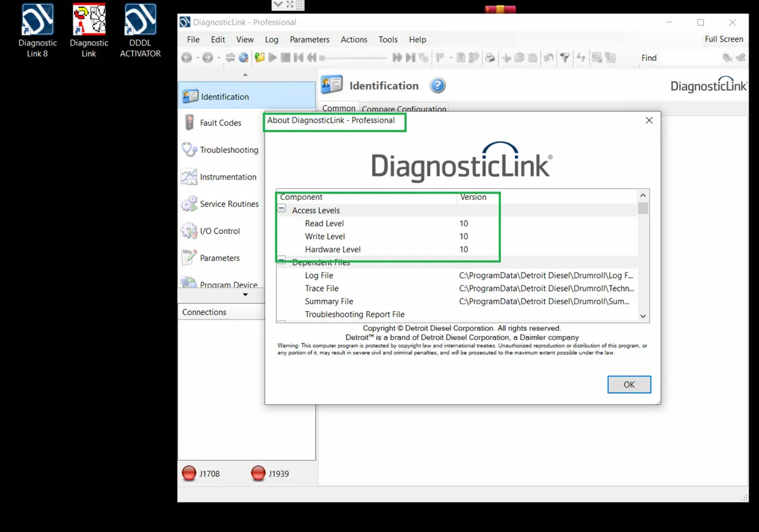Click the open log file icon
The width and height of the screenshot is (759, 532).
259,58
